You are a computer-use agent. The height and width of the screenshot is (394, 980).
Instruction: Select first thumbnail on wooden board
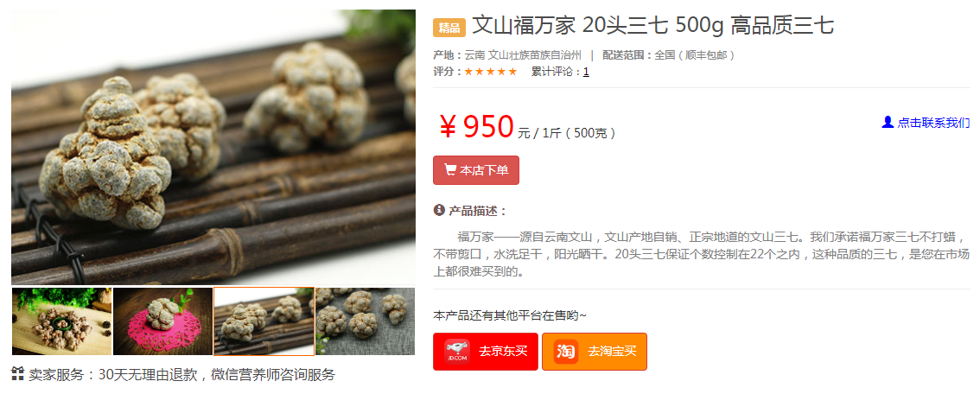click(x=62, y=321)
